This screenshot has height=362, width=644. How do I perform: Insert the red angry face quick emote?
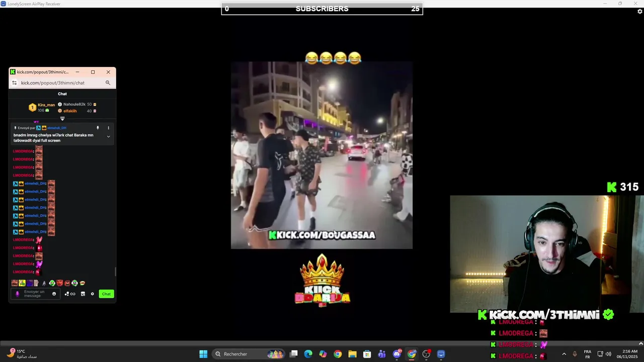pos(59,283)
